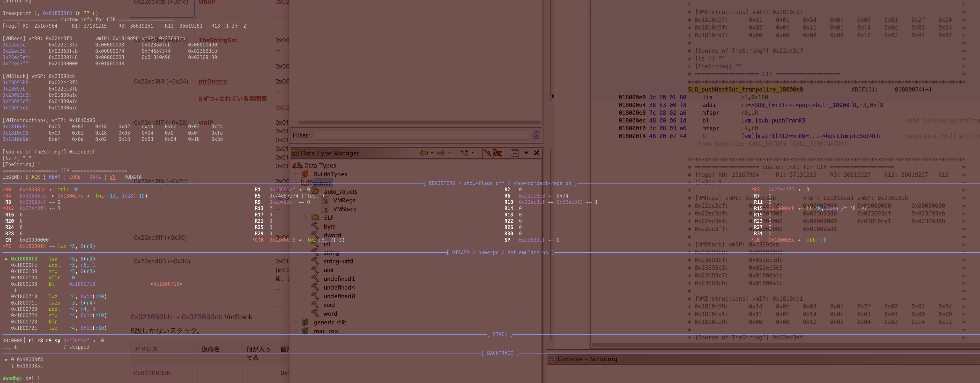The width and height of the screenshot is (980, 383).
Task: Click the REGISTERS section header in terminal
Action: pos(500,183)
